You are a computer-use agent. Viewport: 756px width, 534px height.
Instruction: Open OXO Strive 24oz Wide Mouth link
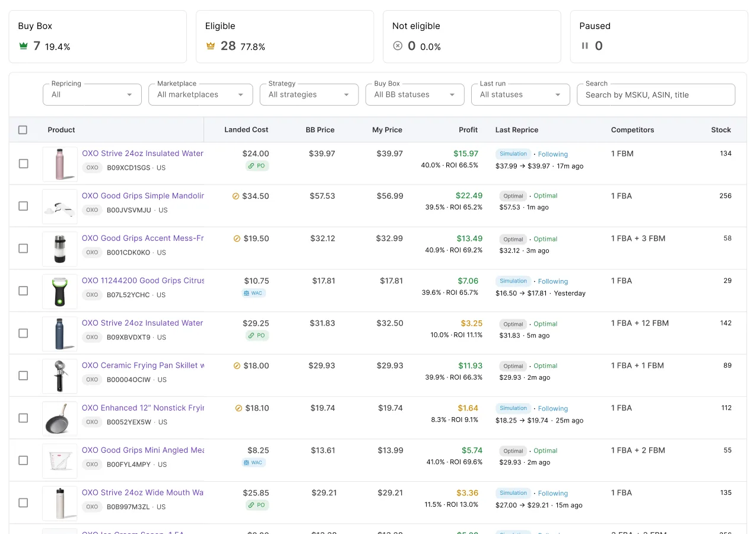tap(143, 492)
